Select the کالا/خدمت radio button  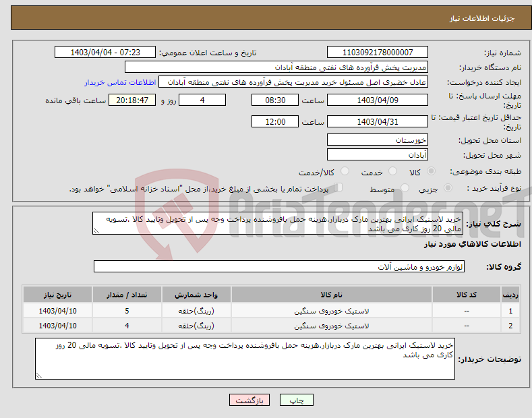point(345,171)
